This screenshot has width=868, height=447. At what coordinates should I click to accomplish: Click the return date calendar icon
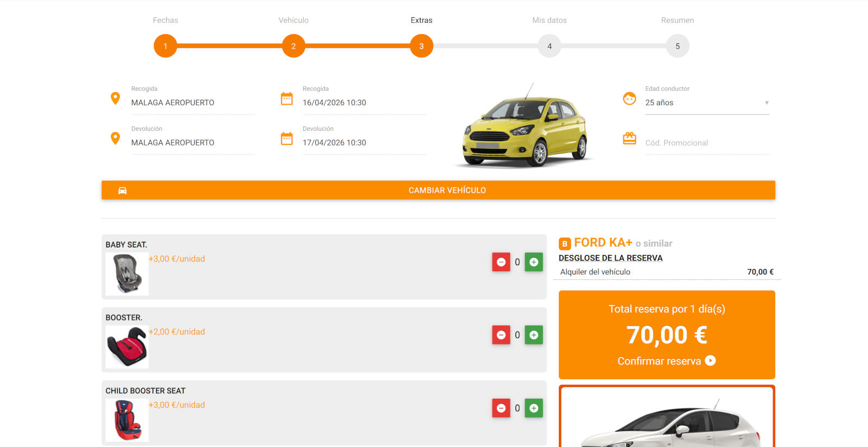click(x=286, y=139)
